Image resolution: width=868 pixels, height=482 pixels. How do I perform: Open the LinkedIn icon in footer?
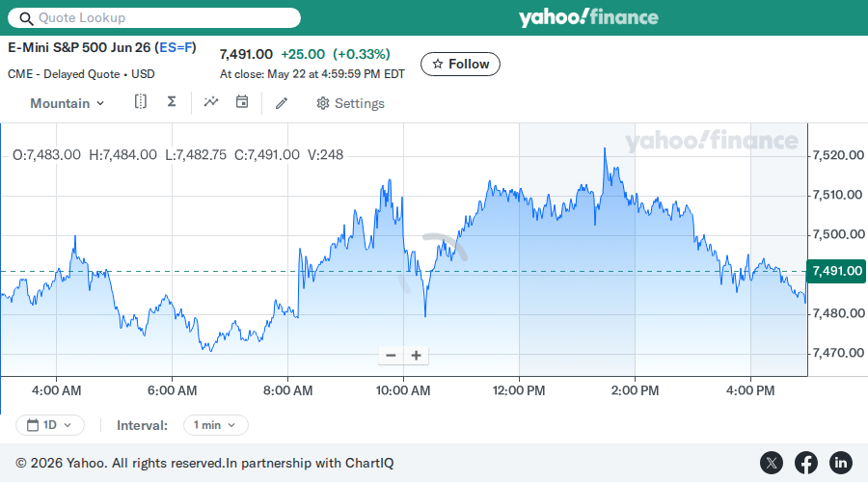(x=840, y=463)
